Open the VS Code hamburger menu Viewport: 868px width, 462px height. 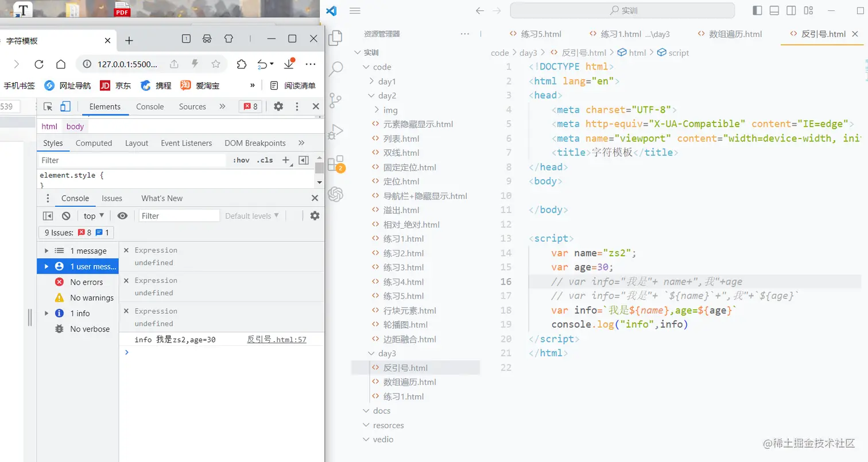pos(355,10)
